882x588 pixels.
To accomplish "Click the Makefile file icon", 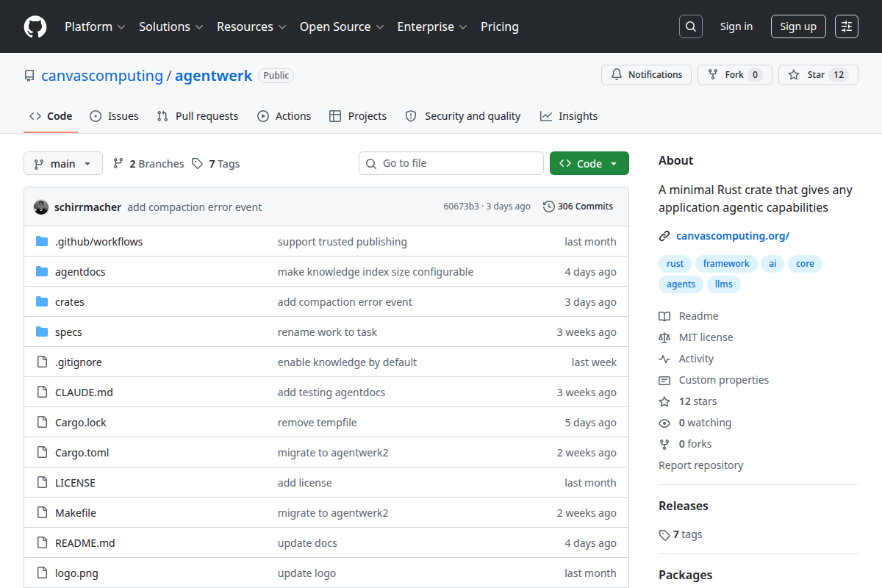I will (x=42, y=512).
